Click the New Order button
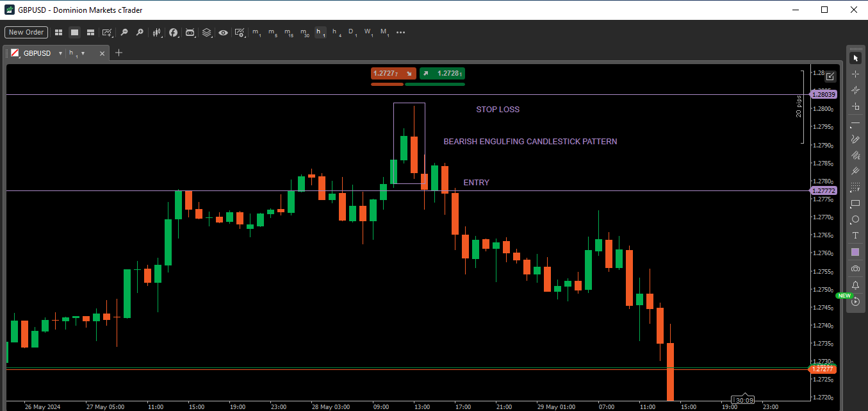 click(26, 32)
